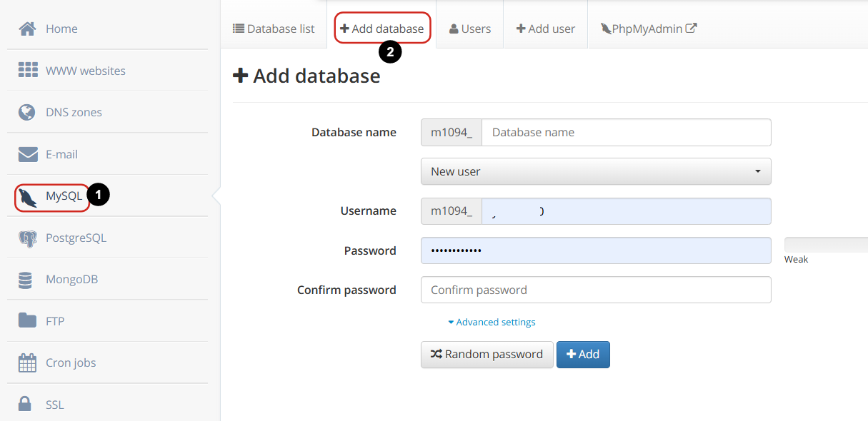The image size is (868, 421).
Task: Open the Users tab
Action: (470, 29)
